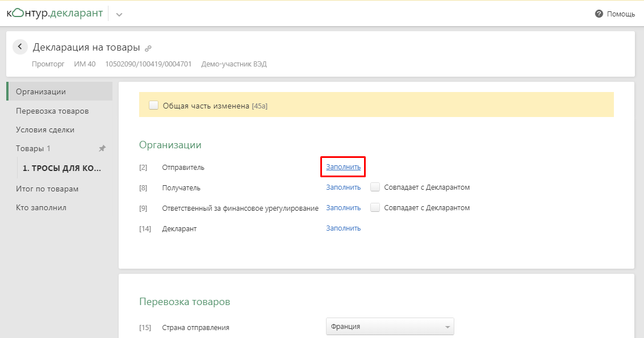
Task: Open the ТРОСЫ ДЛЯ КО... goods item
Action: pyautogui.click(x=61, y=168)
